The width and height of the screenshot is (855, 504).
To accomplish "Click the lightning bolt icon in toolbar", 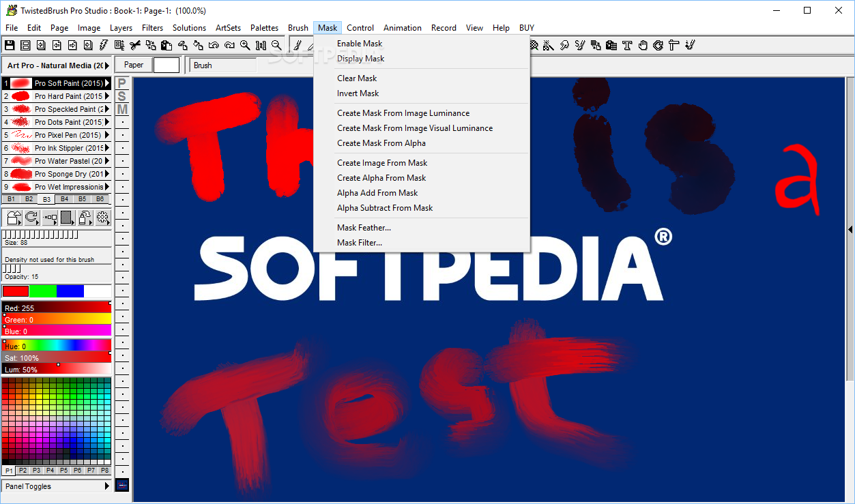I will click(103, 45).
